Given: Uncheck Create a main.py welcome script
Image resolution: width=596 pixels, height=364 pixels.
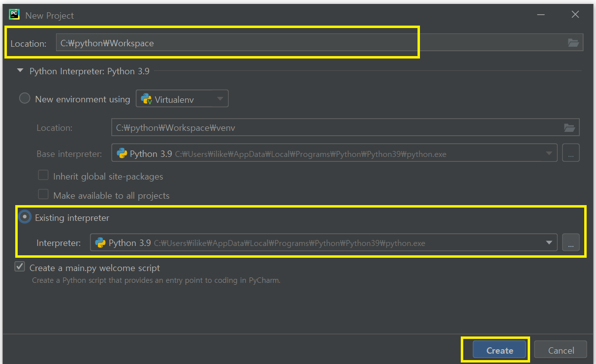Looking at the screenshot, I should pyautogui.click(x=20, y=267).
